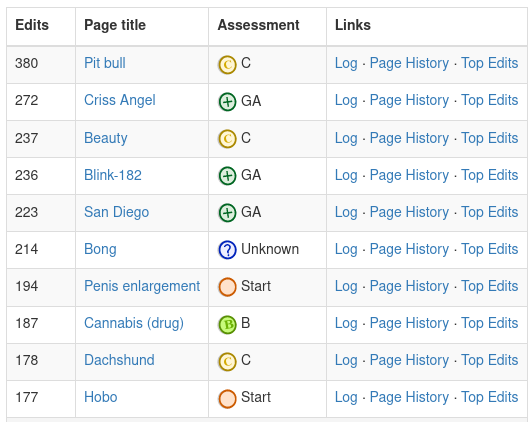Viewport: 531px width, 422px height.
Task: Open the Pit bull page link
Action: pos(105,63)
